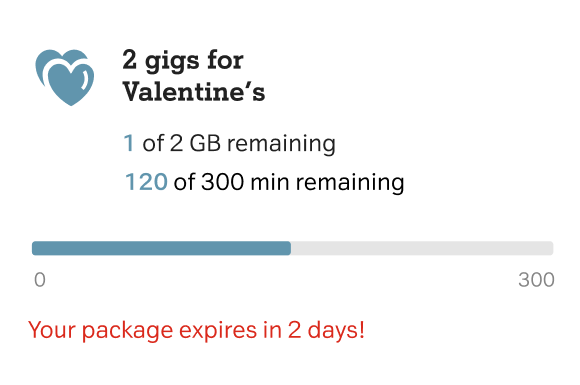Click the "min" unit in the minutes line
Viewport: 580px width, 385px height.
269,182
